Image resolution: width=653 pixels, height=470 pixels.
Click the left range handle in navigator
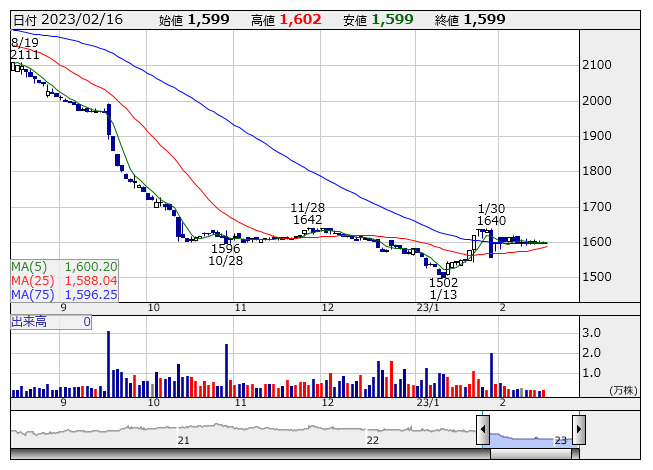(x=483, y=431)
